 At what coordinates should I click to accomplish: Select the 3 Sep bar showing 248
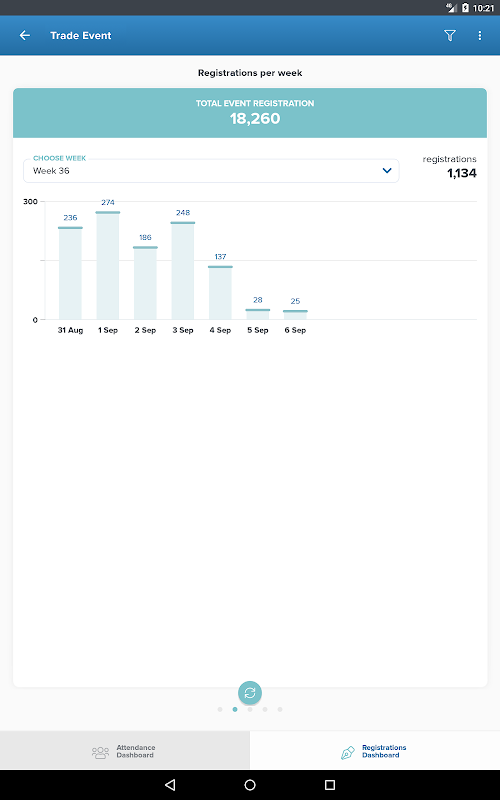click(x=183, y=270)
